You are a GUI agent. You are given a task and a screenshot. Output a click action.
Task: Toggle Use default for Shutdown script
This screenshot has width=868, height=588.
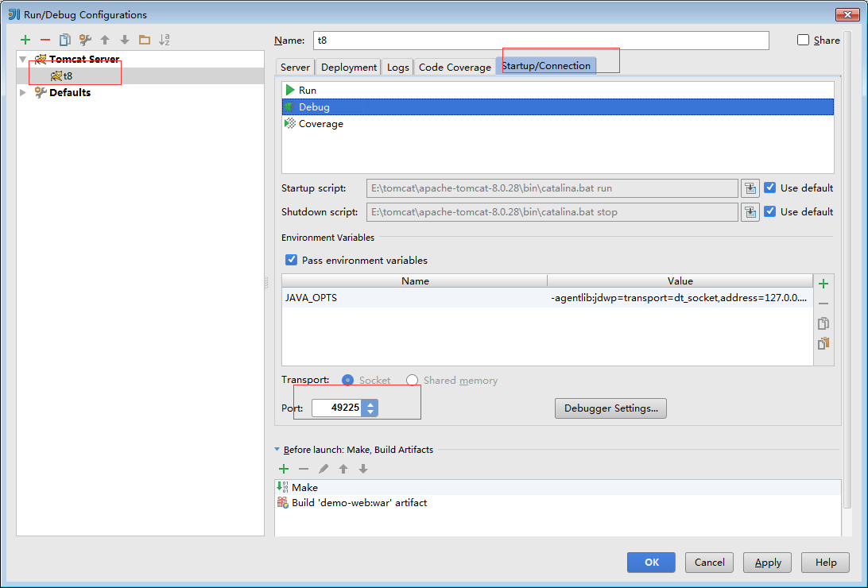[x=770, y=211]
